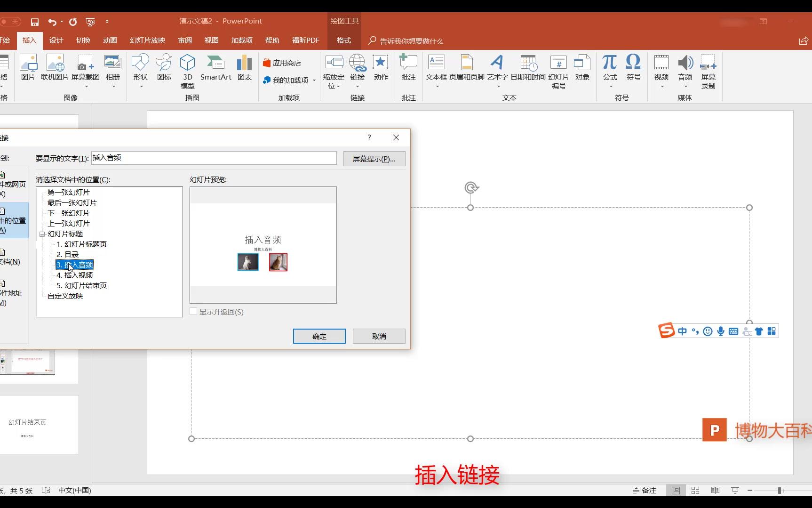Click 确定 to confirm the link
This screenshot has width=812, height=508.
[319, 336]
